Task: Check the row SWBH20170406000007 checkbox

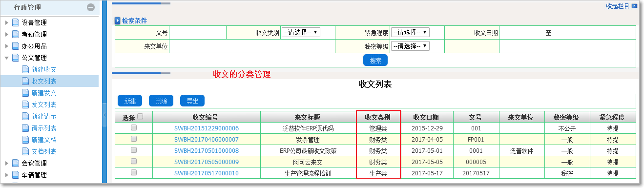Action: tap(134, 139)
